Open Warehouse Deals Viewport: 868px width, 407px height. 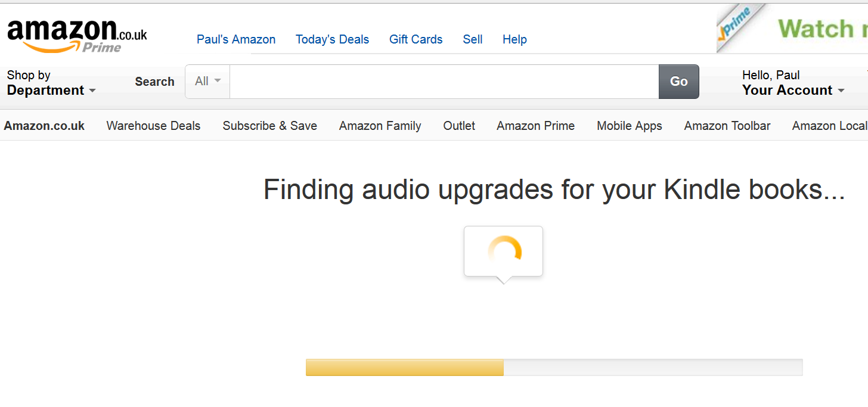153,126
